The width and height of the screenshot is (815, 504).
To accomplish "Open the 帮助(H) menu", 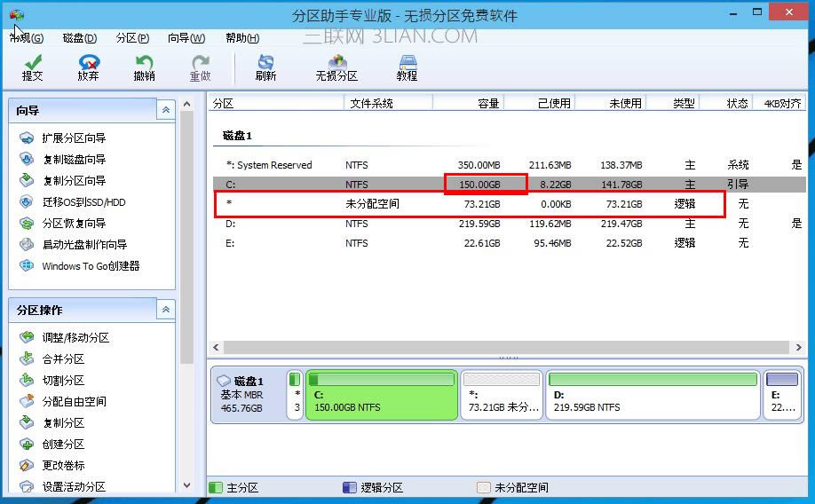I will click(x=242, y=38).
